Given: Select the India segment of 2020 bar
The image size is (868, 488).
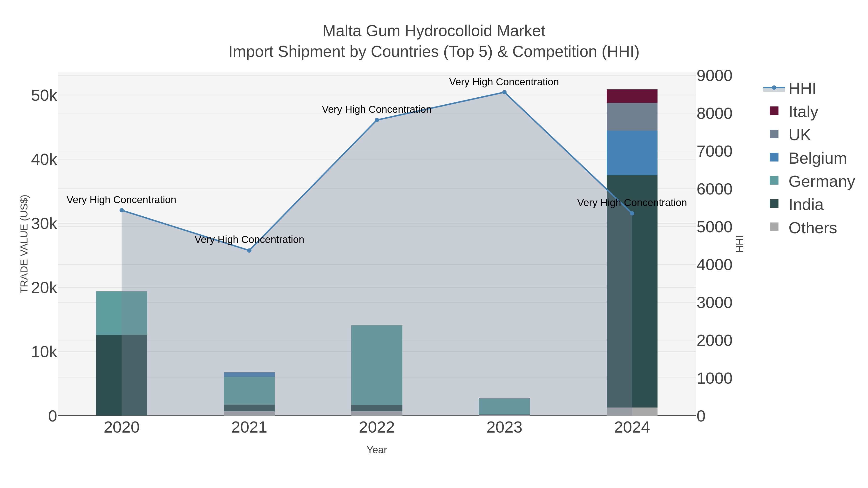Looking at the screenshot, I should click(122, 375).
